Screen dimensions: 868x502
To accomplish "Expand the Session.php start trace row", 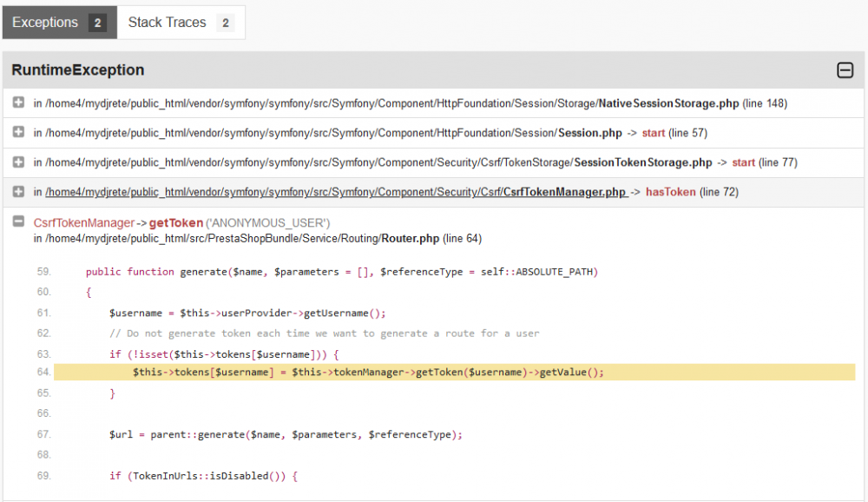I will pos(19,132).
